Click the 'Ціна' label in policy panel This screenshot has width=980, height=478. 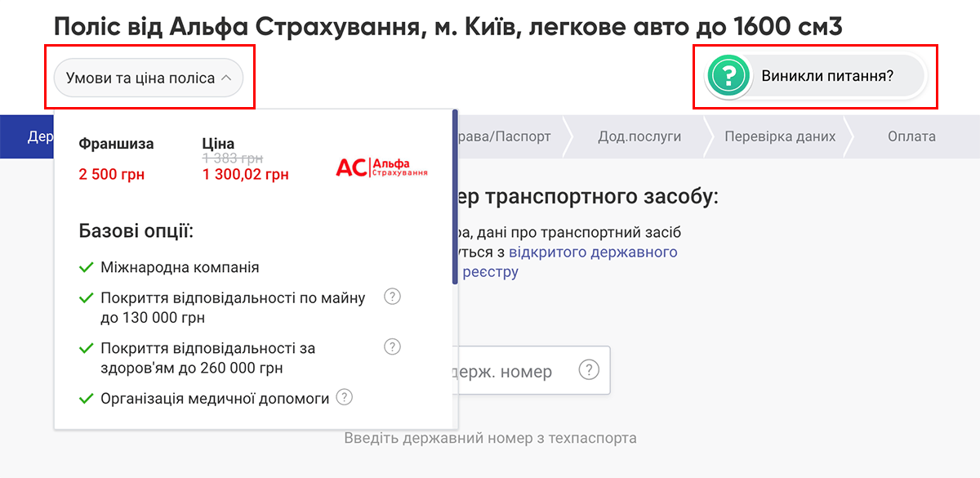coord(218,144)
